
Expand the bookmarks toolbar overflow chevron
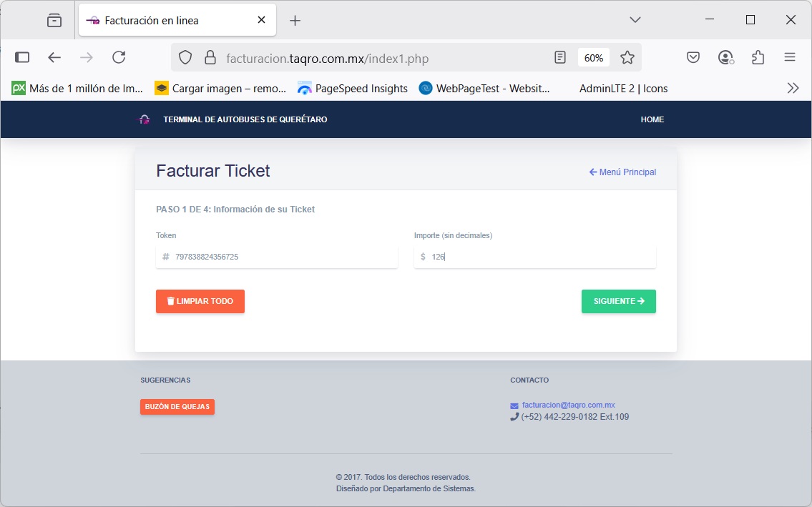[x=793, y=89]
